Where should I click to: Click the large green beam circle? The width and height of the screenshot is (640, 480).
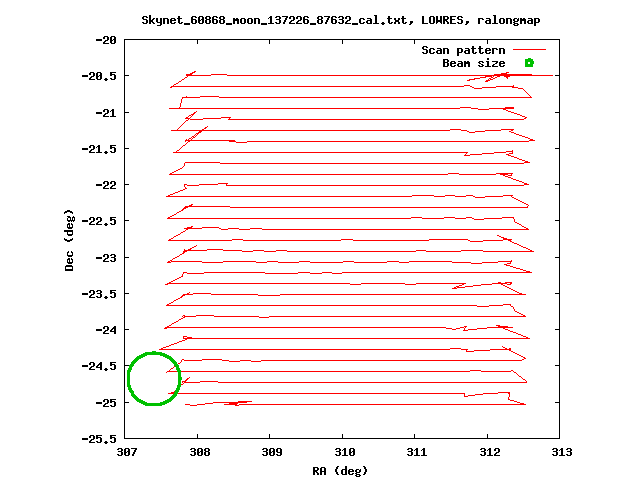(154, 378)
